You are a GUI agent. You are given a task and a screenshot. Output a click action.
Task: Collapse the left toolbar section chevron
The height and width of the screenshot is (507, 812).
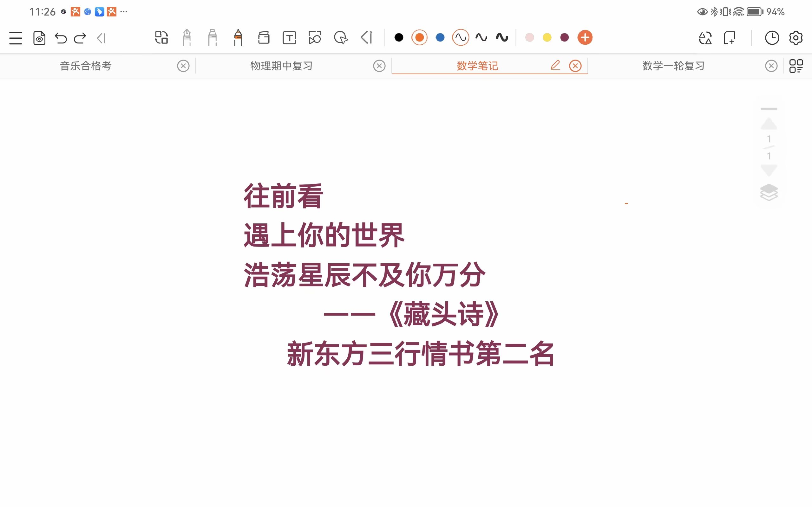pos(101,38)
